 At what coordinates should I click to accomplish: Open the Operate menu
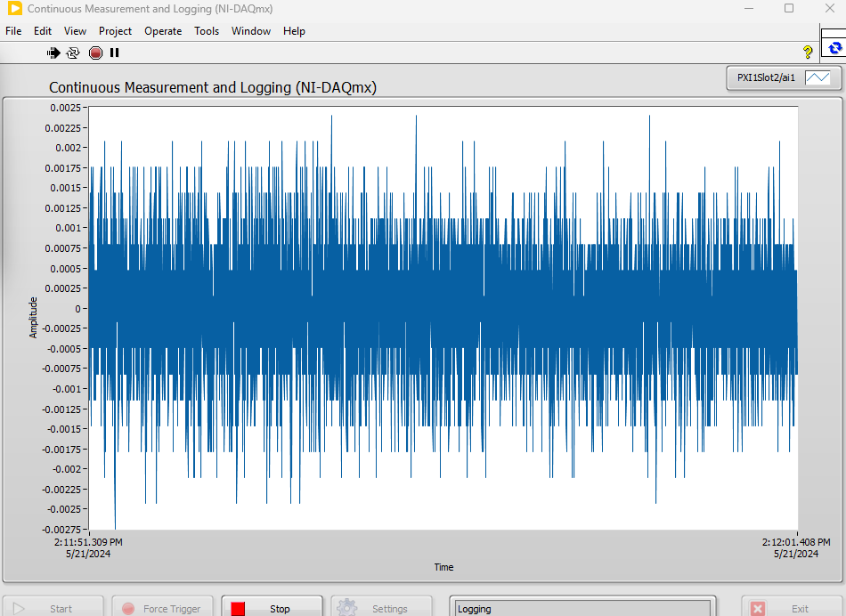tap(163, 31)
